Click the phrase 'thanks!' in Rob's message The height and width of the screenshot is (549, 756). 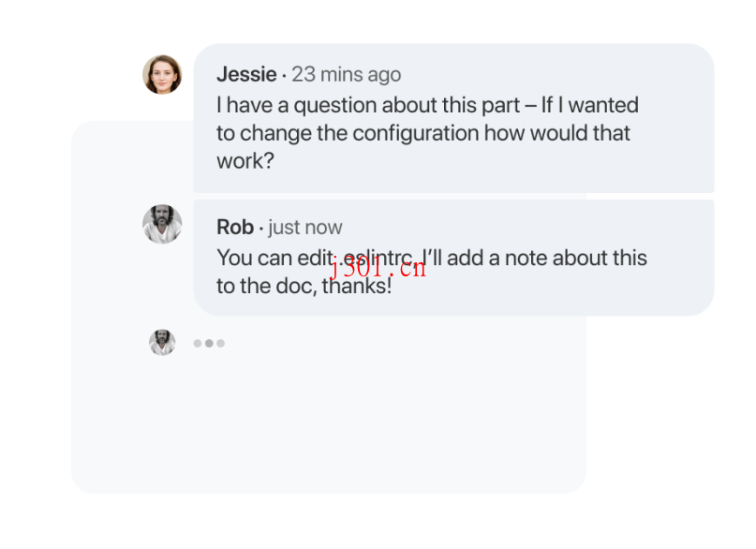click(358, 286)
